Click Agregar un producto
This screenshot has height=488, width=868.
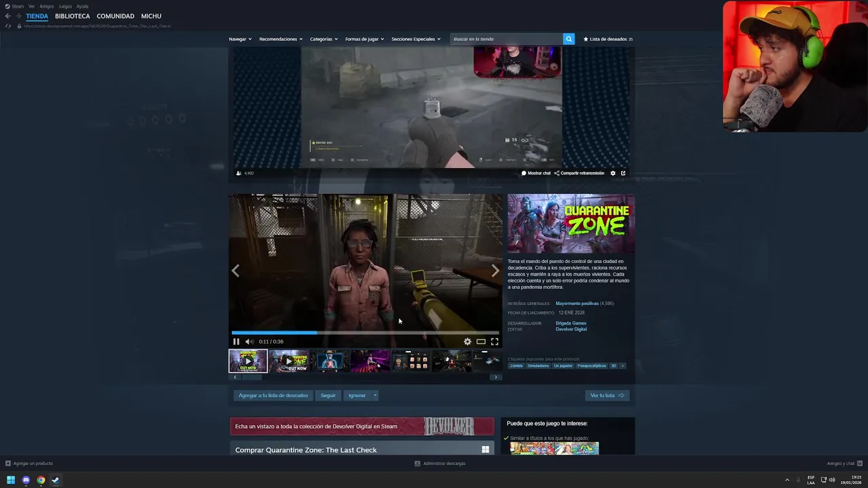coord(29,464)
